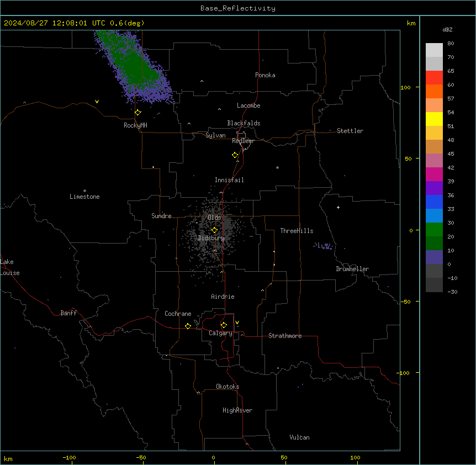476x465 pixels.
Task: Click the white plus marker north of Drumheller
Action: point(338,207)
